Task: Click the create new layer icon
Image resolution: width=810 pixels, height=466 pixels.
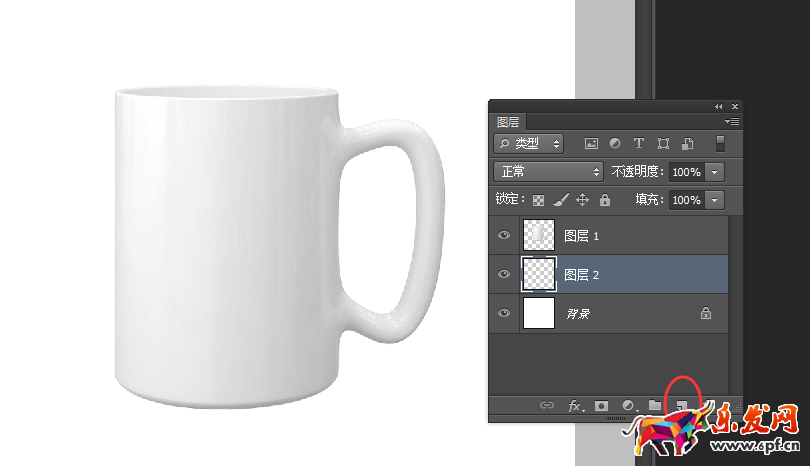Action: click(x=680, y=404)
